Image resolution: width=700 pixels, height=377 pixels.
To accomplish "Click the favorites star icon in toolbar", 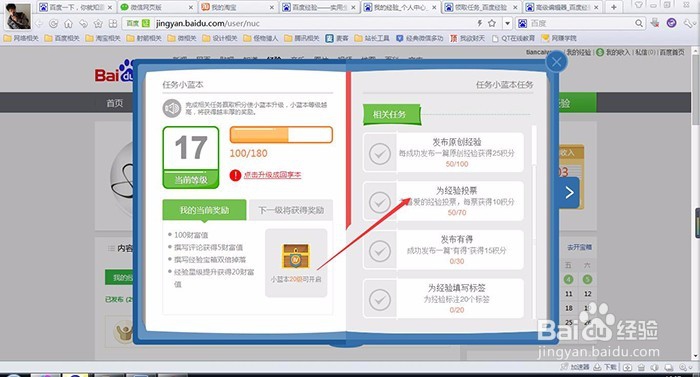I will coord(98,23).
